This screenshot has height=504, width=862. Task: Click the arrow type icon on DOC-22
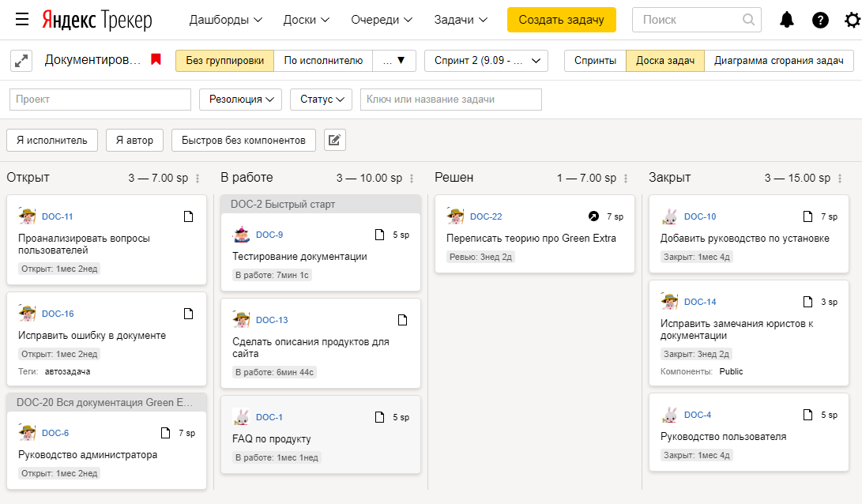(x=593, y=216)
